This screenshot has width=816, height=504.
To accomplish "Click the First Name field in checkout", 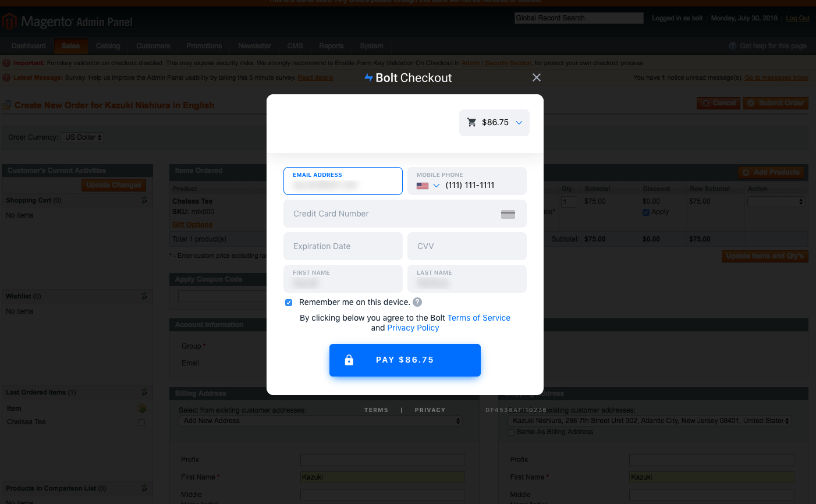I will [343, 279].
